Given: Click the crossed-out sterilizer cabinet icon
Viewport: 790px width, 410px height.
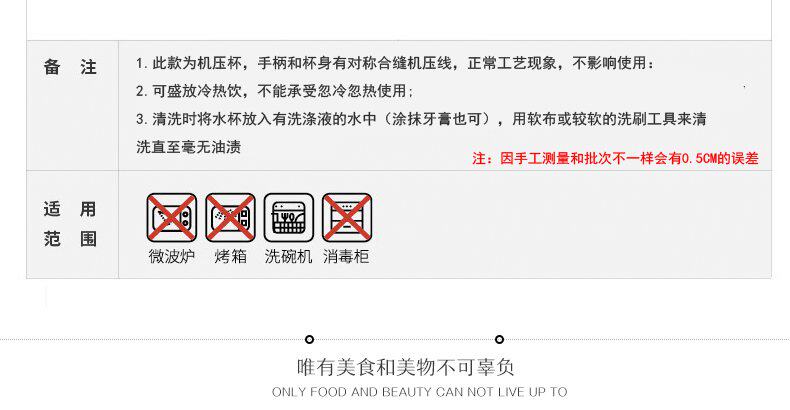Looking at the screenshot, I should pyautogui.click(x=347, y=218).
